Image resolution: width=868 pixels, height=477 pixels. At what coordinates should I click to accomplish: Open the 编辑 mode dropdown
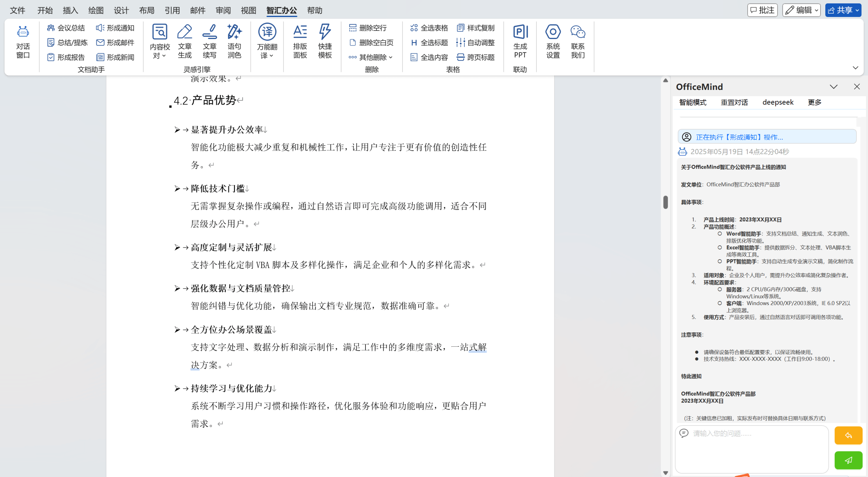[801, 10]
